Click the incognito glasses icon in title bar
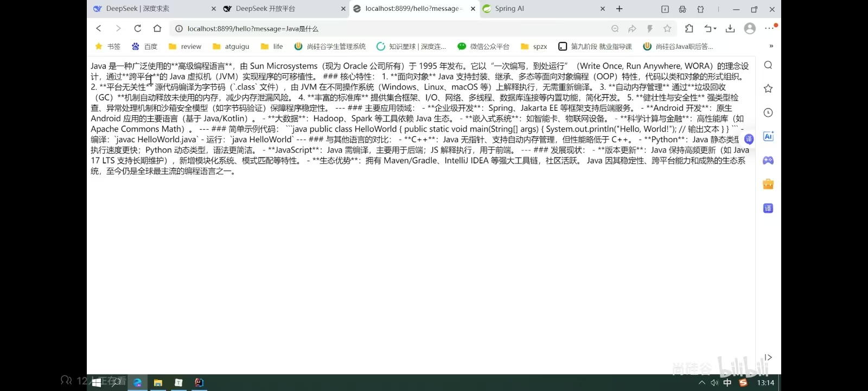 [x=682, y=9]
